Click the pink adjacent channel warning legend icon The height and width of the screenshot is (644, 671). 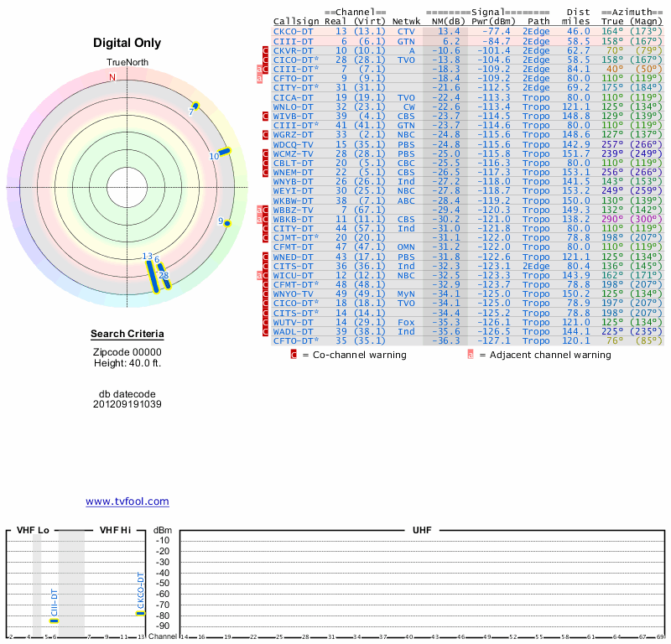coord(471,355)
